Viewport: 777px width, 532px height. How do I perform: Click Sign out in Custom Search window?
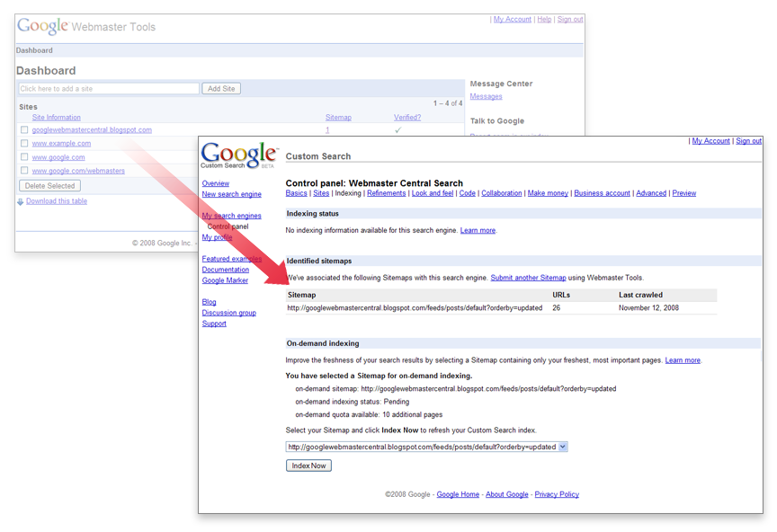coord(748,141)
